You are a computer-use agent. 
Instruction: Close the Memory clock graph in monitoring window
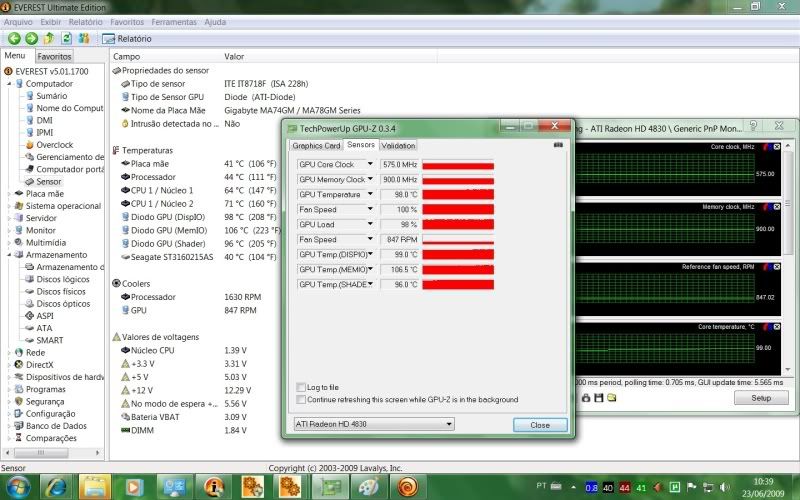777,207
